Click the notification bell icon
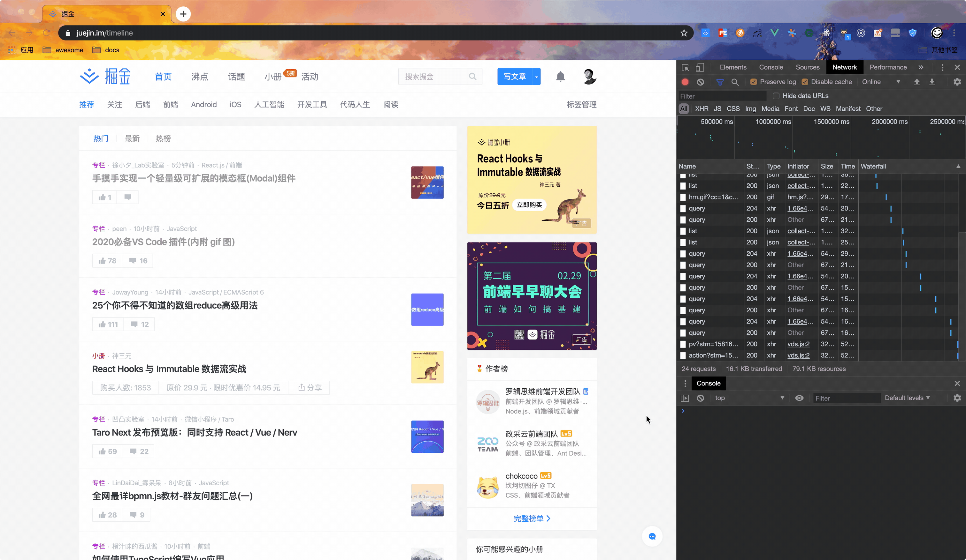 coord(560,77)
